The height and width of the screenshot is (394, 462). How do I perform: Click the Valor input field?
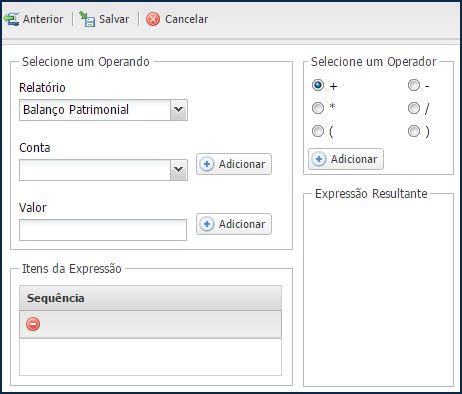pyautogui.click(x=103, y=230)
